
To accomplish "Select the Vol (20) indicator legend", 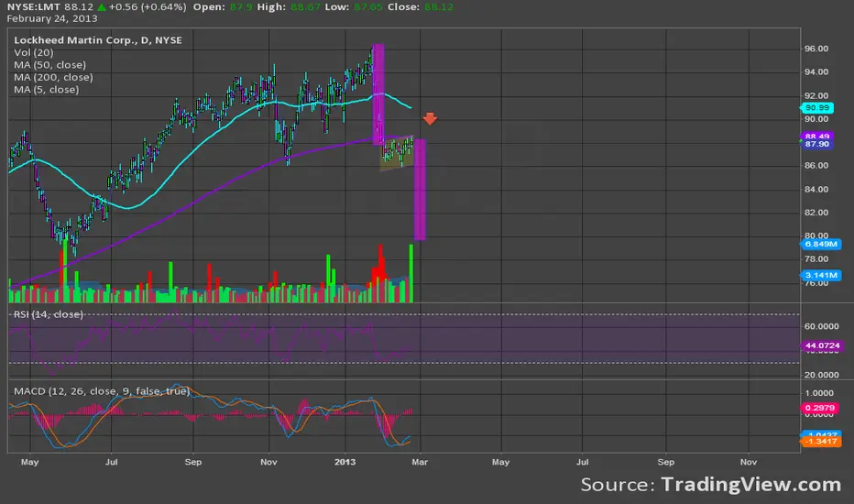I will coord(34,53).
